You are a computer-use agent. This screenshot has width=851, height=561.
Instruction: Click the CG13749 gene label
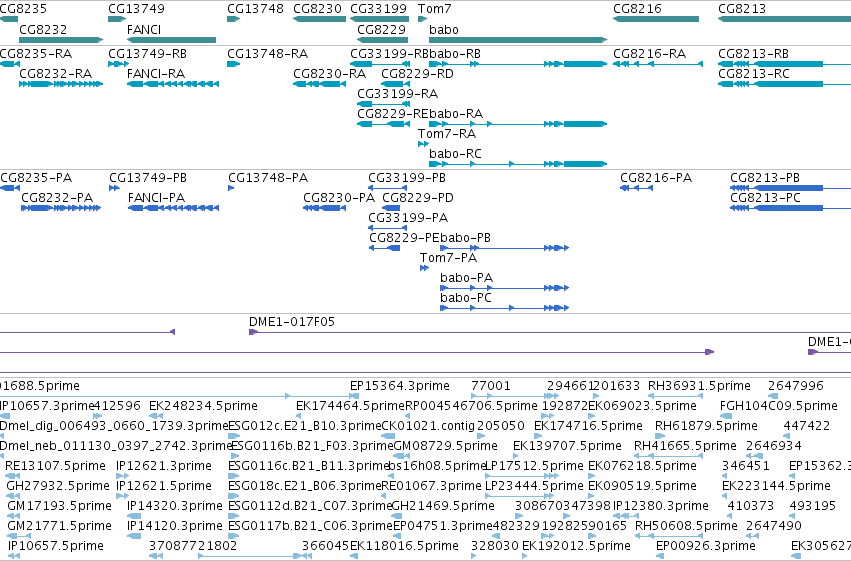point(136,9)
